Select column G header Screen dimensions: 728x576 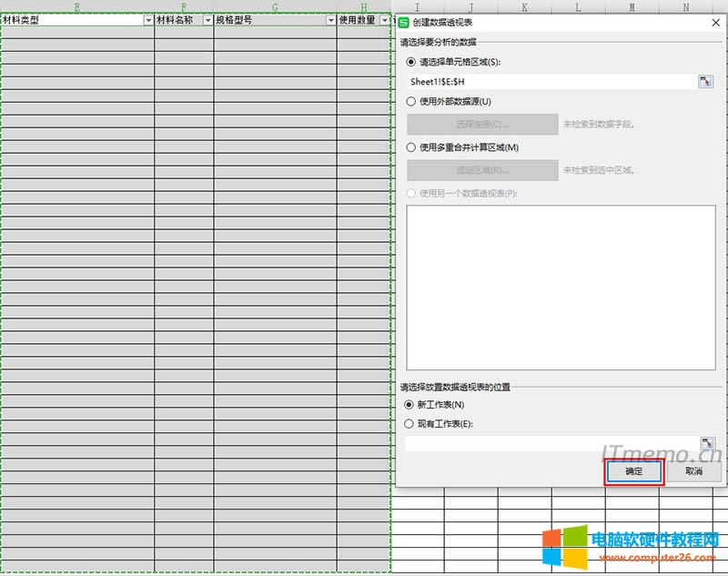pyautogui.click(x=275, y=7)
